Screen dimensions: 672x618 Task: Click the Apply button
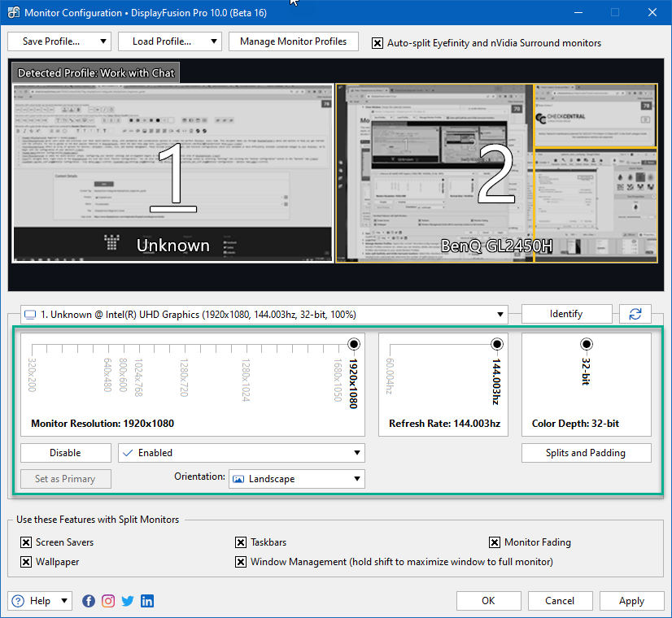[x=631, y=601]
